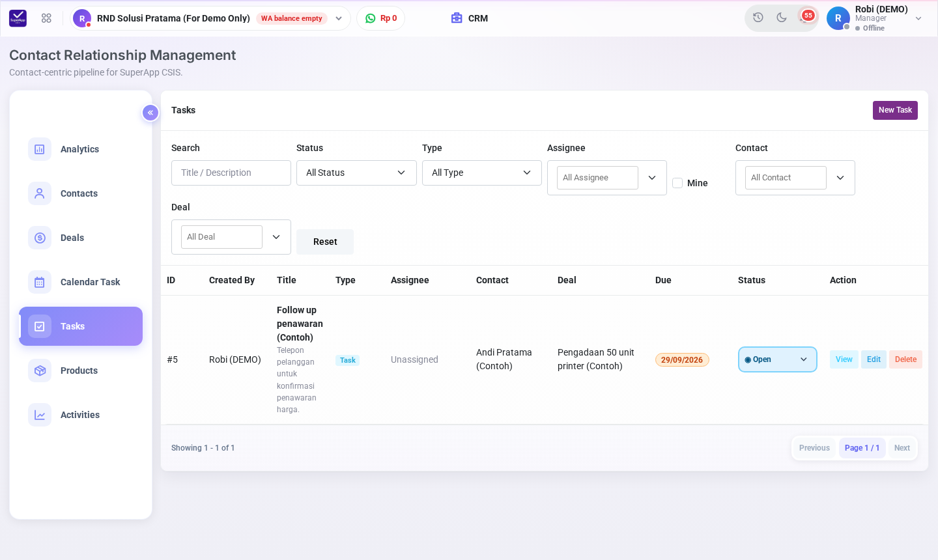938x560 pixels.
Task: Collapse the sidebar with double-chevron button
Action: pyautogui.click(x=150, y=113)
